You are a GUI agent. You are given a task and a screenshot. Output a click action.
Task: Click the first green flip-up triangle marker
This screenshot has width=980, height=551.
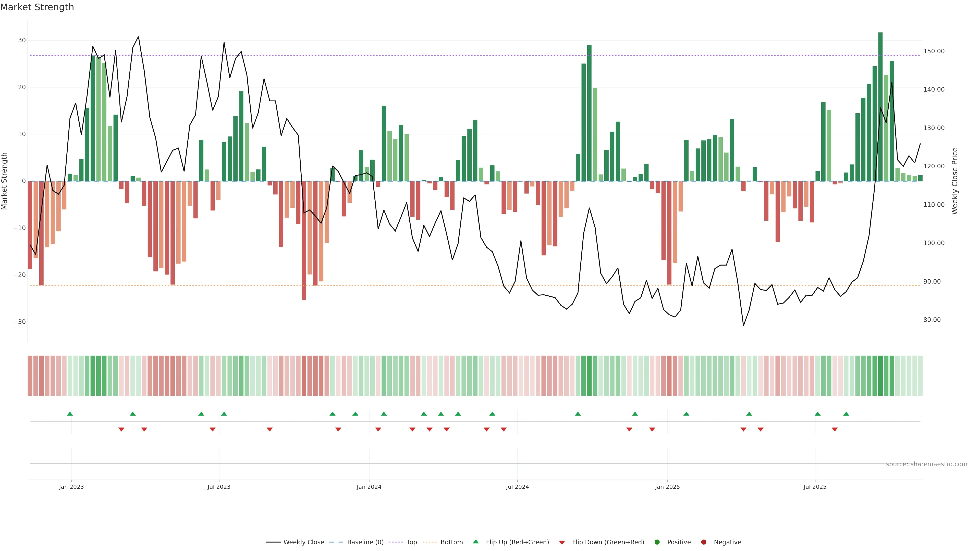(70, 414)
